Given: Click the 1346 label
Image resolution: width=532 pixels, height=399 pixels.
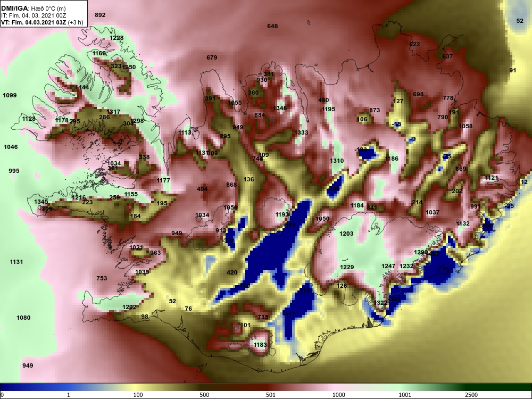Looking at the screenshot, I should (x=280, y=108).
